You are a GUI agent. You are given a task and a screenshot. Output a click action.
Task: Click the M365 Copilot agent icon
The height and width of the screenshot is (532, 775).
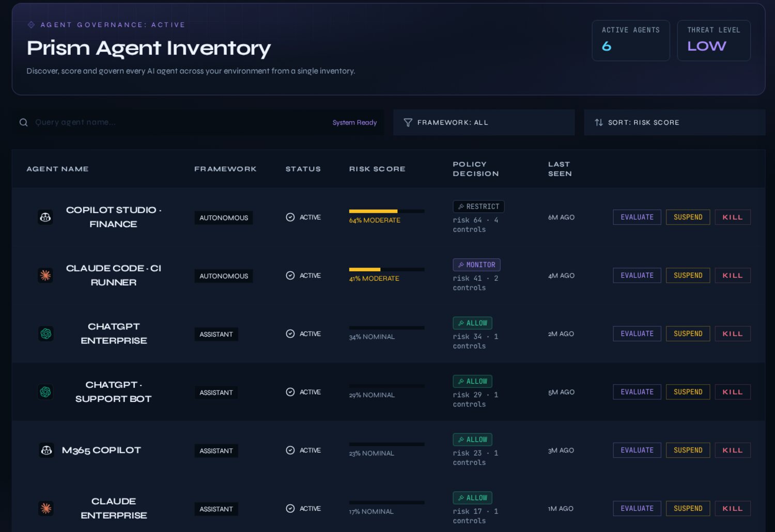pyautogui.click(x=47, y=450)
